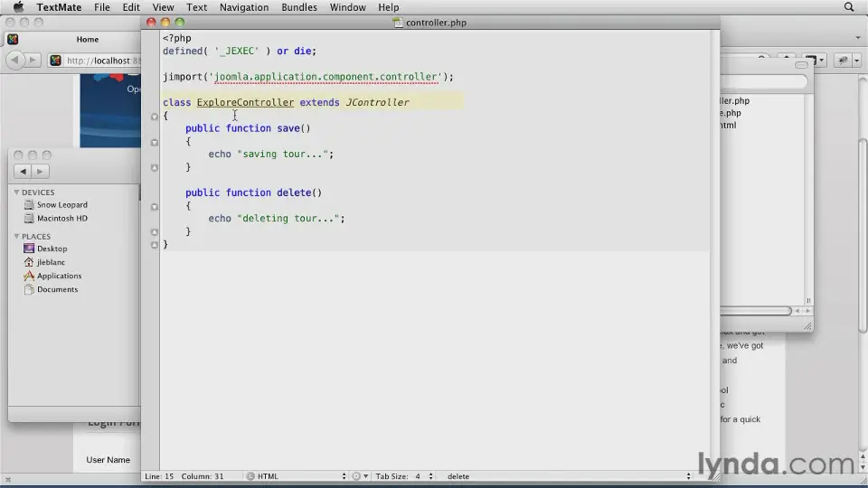This screenshot has height=488, width=868.
Task: Open Spotlight search magnifier icon
Action: pos(849,7)
